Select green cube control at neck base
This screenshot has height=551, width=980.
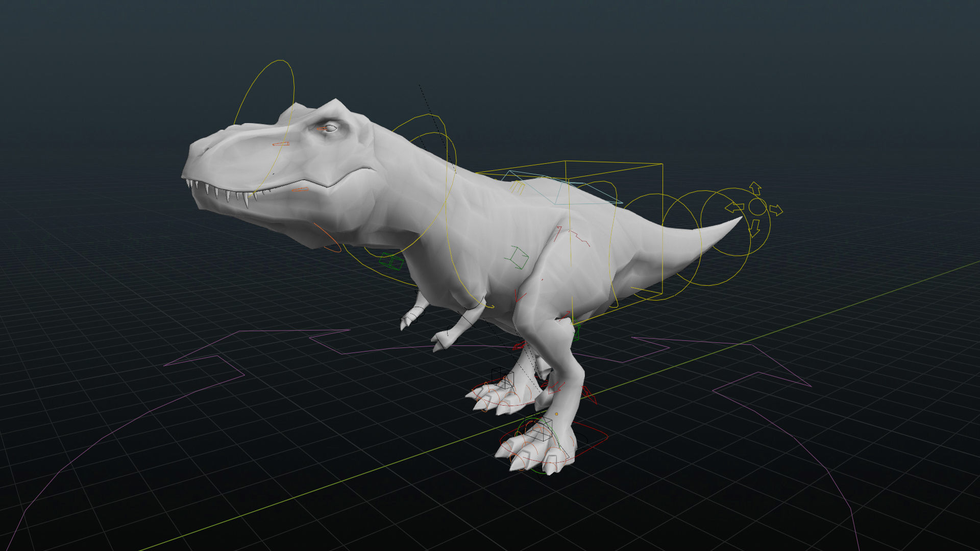(x=392, y=261)
